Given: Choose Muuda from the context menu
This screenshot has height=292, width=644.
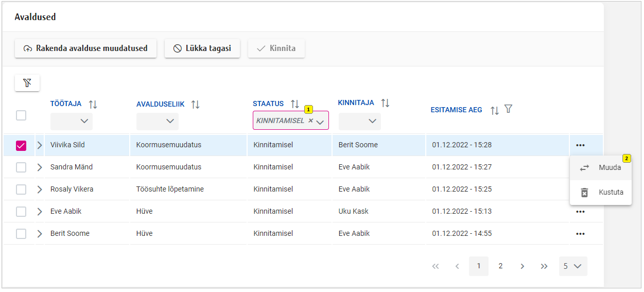Looking at the screenshot, I should point(601,168).
